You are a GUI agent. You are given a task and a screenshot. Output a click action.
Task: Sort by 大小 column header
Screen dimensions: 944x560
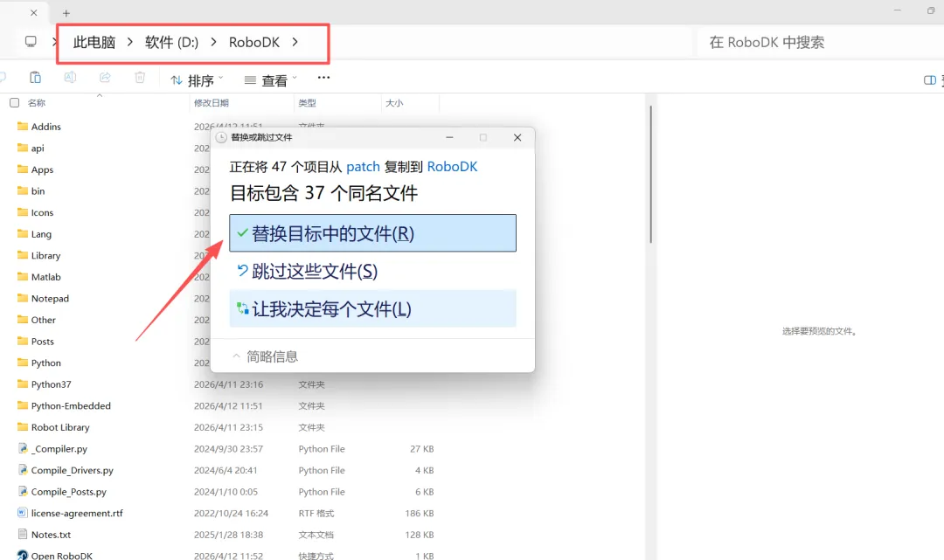pyautogui.click(x=394, y=103)
